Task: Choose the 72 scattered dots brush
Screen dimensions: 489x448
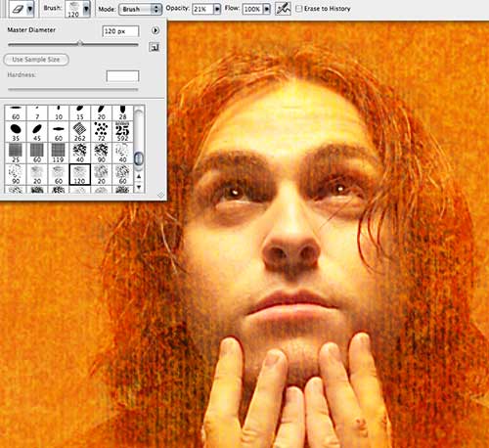Action: click(x=101, y=131)
